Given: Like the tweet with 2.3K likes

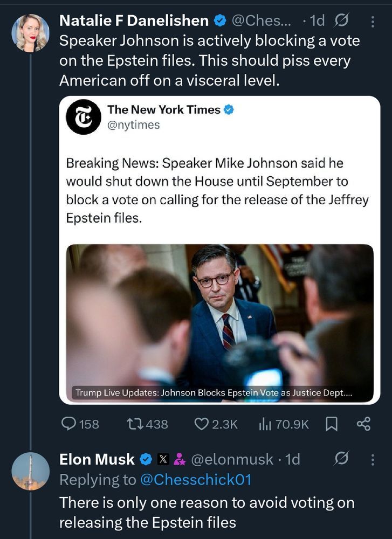Looking at the screenshot, I should (201, 424).
